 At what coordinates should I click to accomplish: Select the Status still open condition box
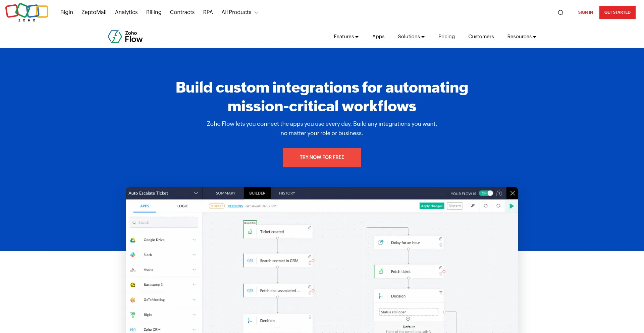(x=409, y=312)
